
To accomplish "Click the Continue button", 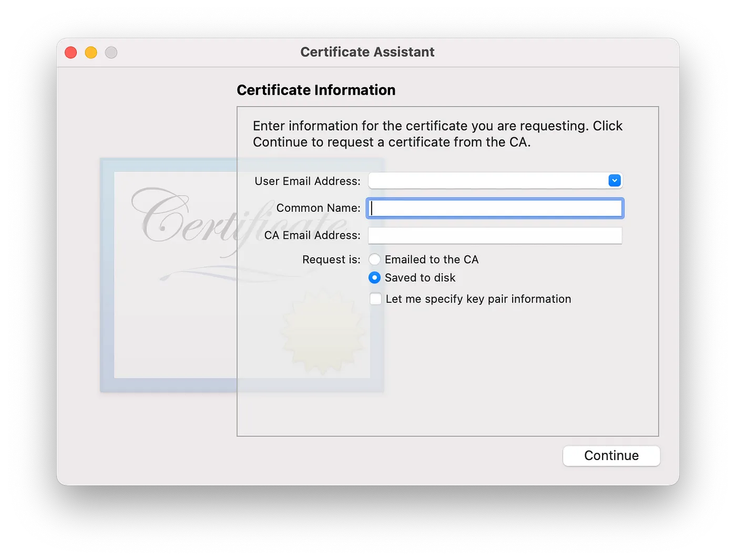I will pos(611,456).
